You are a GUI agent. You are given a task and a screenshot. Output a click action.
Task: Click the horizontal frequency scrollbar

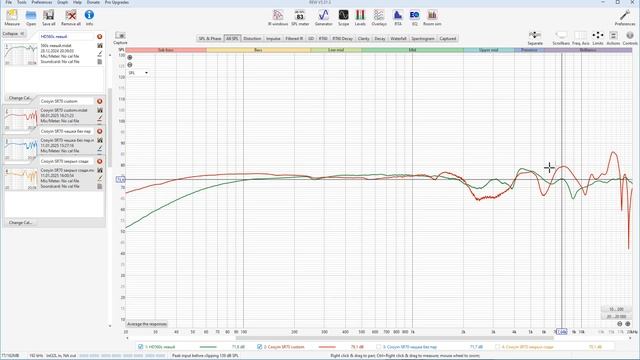[x=394, y=338]
